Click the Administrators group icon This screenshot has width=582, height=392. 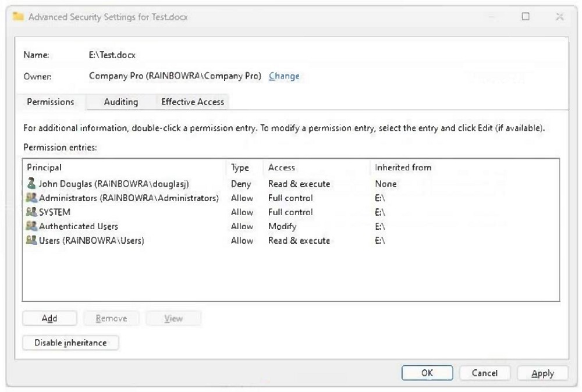click(x=32, y=198)
